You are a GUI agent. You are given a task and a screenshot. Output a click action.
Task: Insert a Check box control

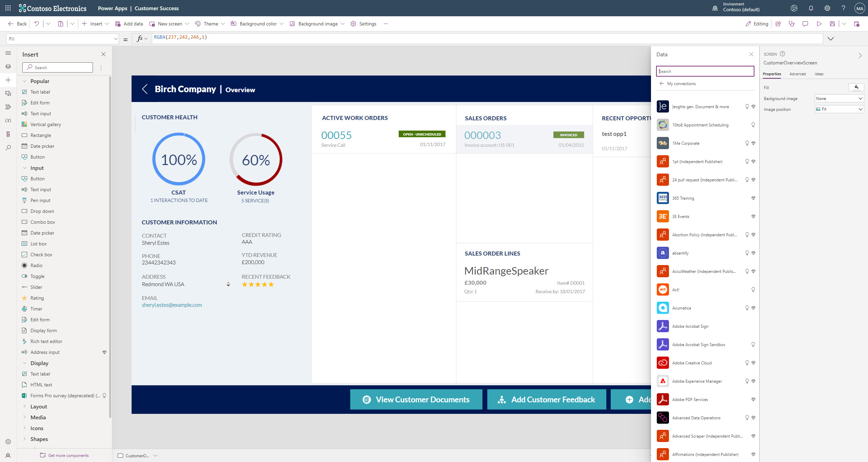(41, 255)
